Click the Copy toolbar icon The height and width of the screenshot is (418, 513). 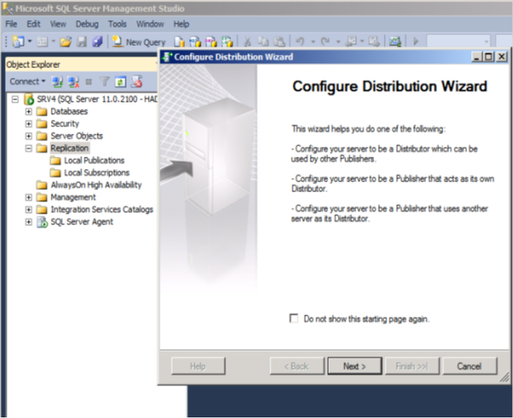[x=263, y=42]
